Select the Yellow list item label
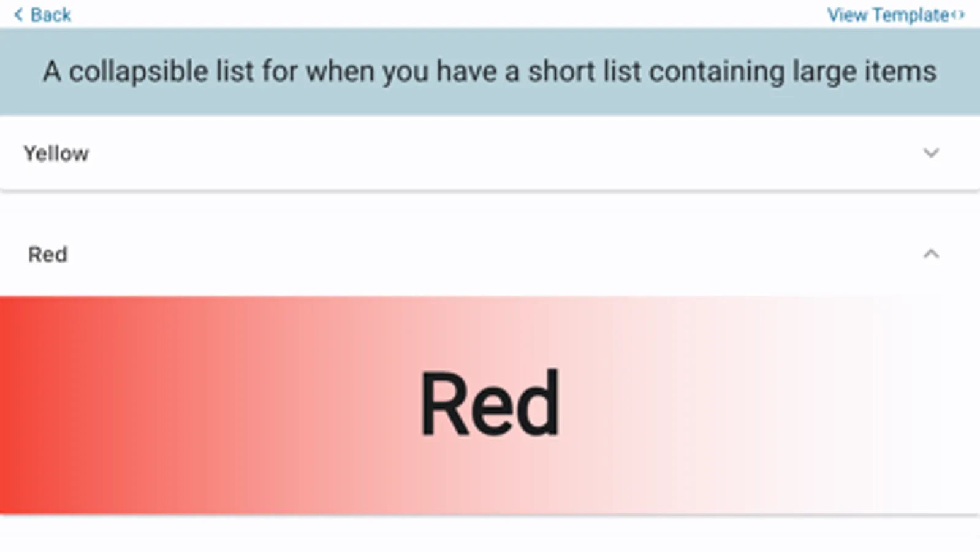Image resolution: width=980 pixels, height=552 pixels. (x=56, y=153)
